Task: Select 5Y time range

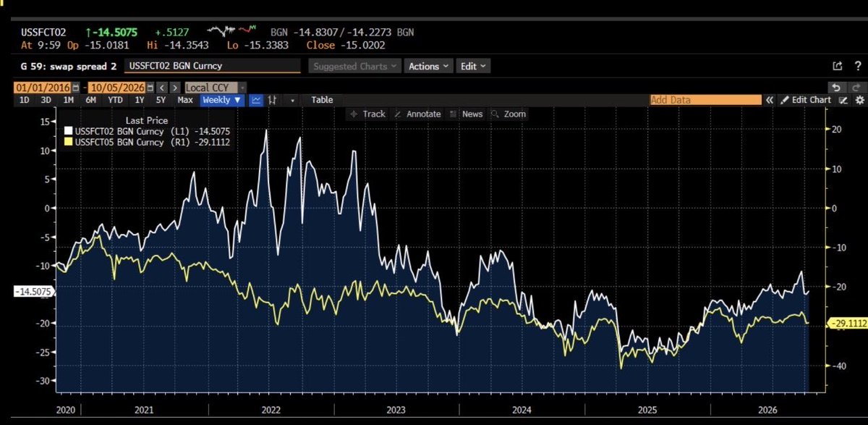Action: click(161, 100)
